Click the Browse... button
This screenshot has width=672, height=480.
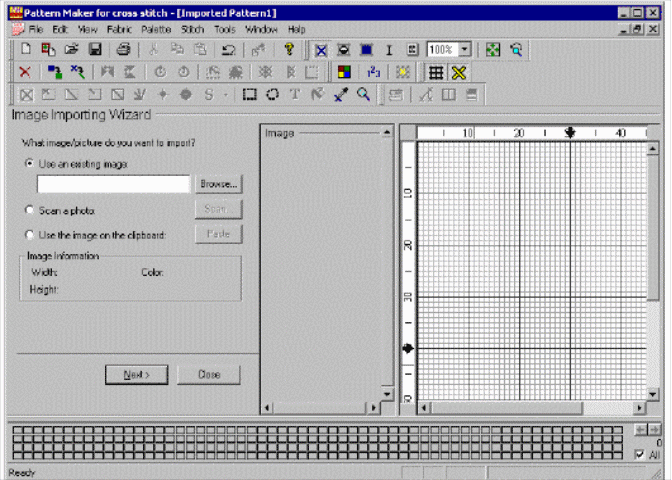tap(219, 184)
